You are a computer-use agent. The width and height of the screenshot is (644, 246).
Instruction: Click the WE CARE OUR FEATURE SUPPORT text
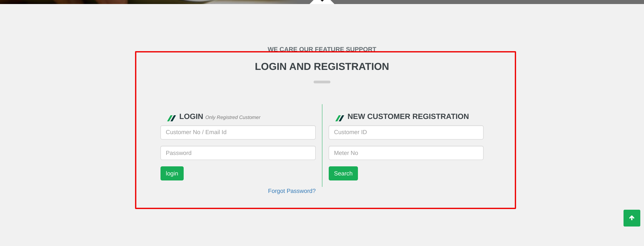pyautogui.click(x=322, y=49)
